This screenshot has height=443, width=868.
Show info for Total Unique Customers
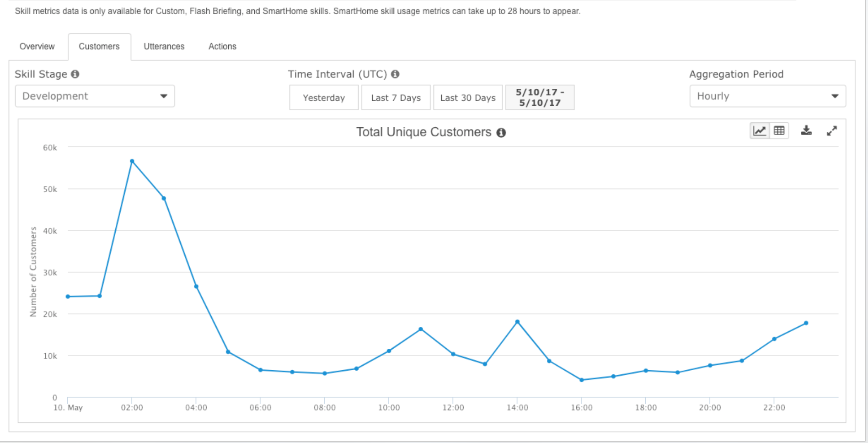click(x=501, y=133)
